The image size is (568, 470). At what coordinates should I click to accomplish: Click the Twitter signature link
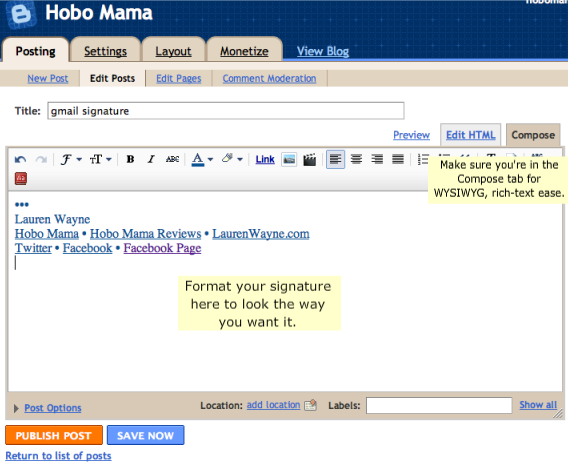tap(33, 248)
